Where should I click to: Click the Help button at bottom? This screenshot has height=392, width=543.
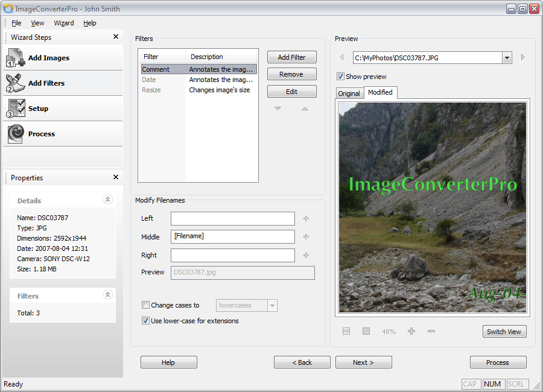[169, 362]
